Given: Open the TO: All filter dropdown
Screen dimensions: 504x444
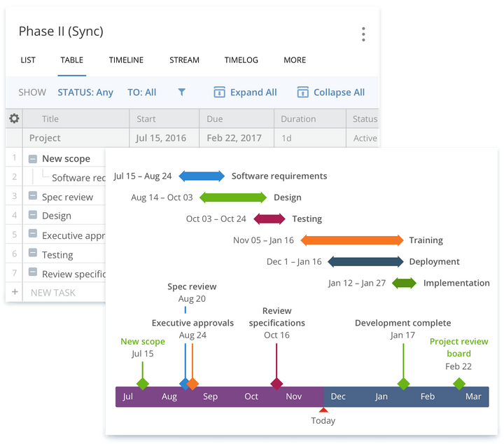Looking at the screenshot, I should click(x=141, y=92).
